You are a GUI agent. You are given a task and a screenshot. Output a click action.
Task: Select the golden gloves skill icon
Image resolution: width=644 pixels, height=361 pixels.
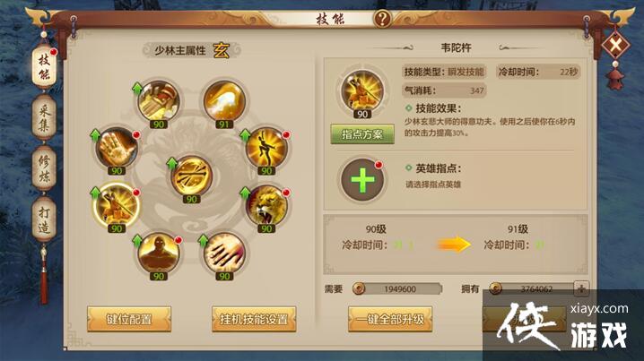pos(159,102)
